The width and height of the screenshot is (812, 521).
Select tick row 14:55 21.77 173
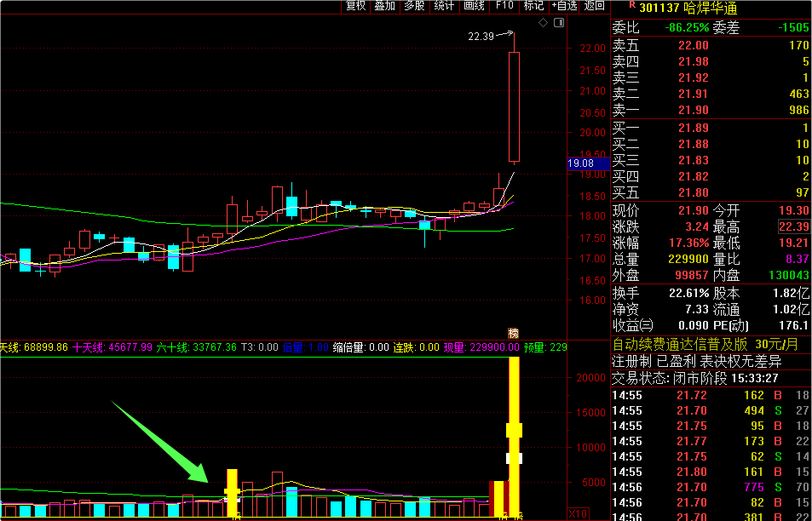click(711, 441)
